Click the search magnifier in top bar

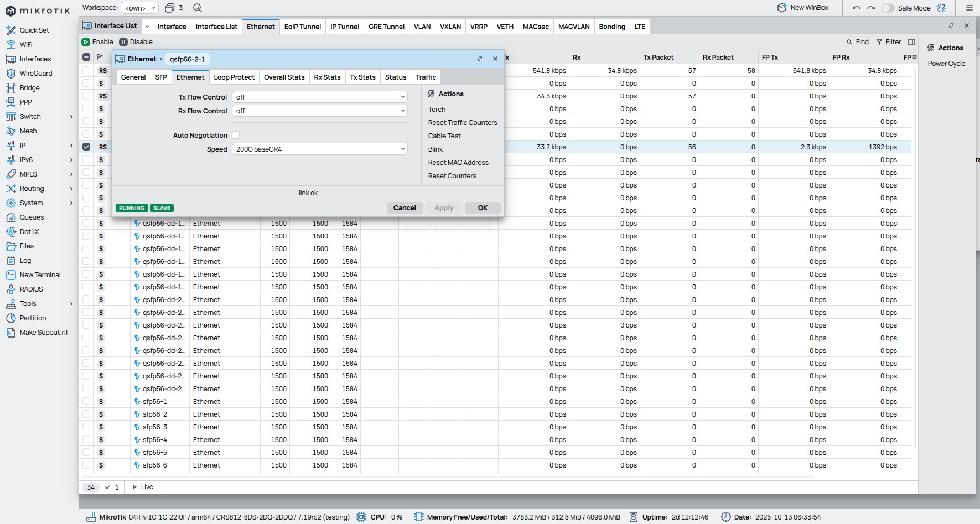[198, 8]
